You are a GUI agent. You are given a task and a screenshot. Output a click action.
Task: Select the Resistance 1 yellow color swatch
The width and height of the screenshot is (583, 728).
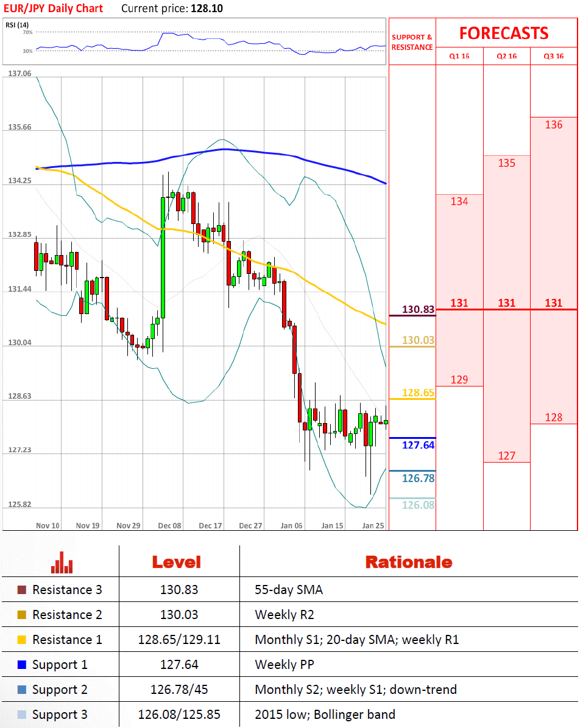tap(21, 640)
